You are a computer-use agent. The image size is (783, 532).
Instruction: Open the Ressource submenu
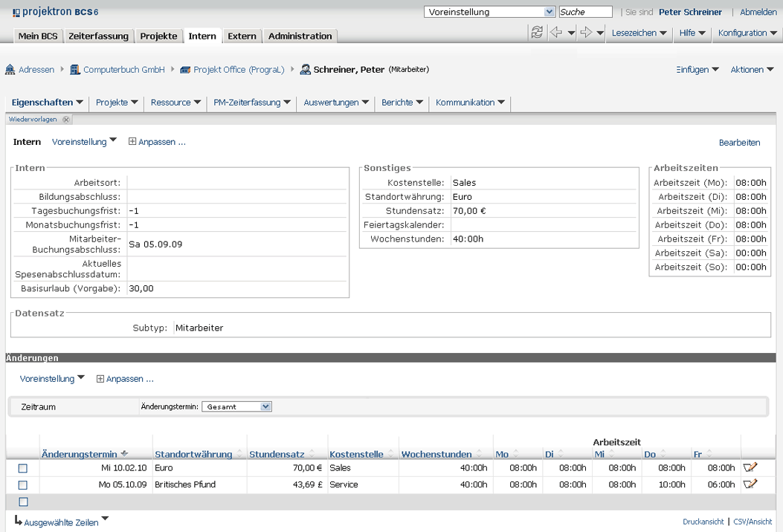coord(175,103)
